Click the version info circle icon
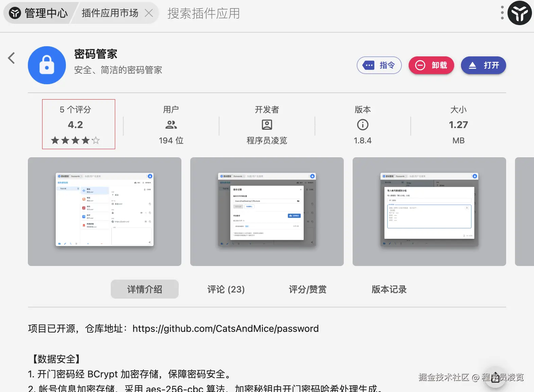 [362, 125]
